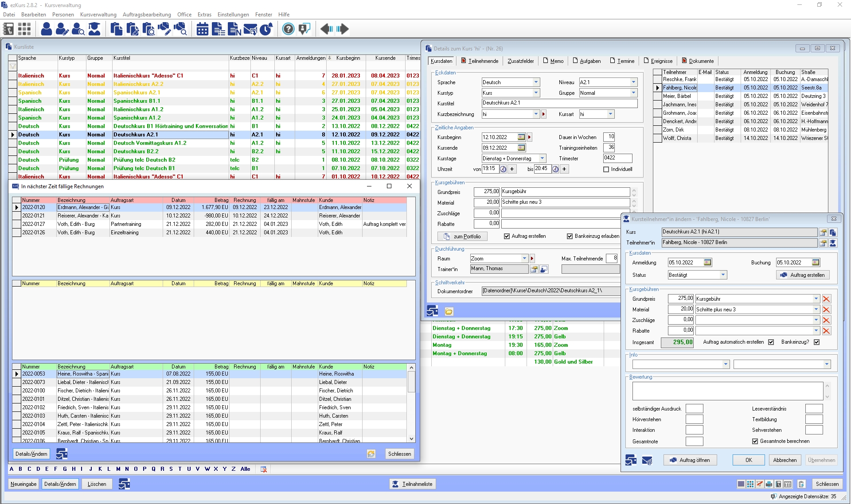851x504 pixels.
Task: Click the search person toolbar icon
Action: coord(78,29)
